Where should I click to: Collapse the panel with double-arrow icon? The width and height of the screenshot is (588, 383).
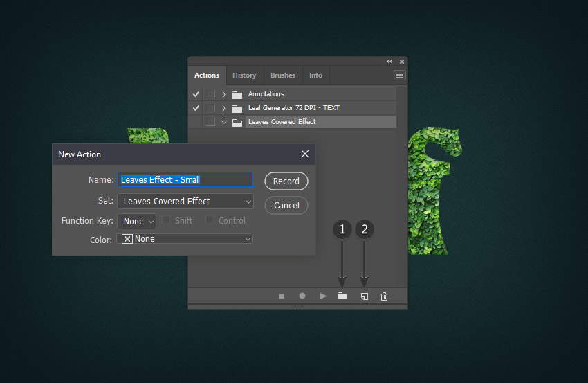389,62
